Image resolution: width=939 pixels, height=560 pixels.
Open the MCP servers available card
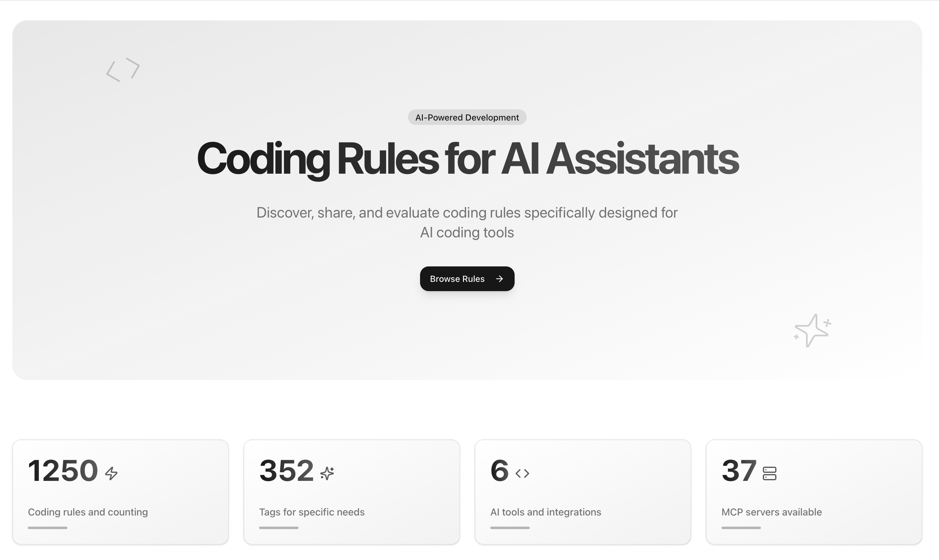point(814,492)
